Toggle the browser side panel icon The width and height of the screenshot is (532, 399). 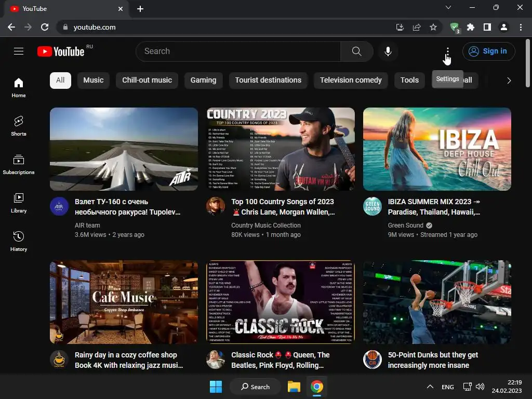point(487,27)
